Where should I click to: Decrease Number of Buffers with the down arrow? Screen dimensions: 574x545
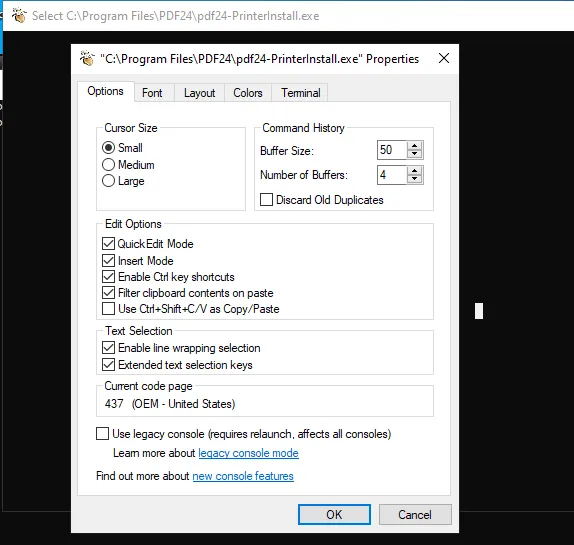point(414,179)
